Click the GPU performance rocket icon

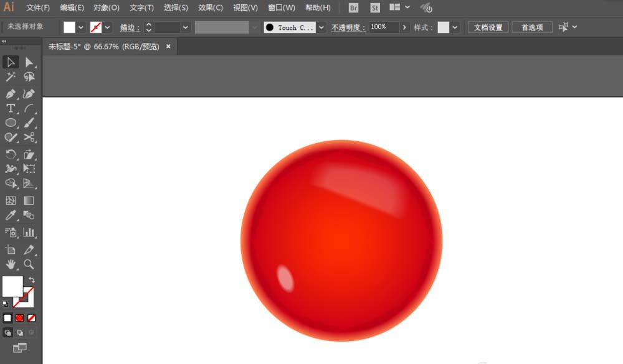click(x=426, y=7)
